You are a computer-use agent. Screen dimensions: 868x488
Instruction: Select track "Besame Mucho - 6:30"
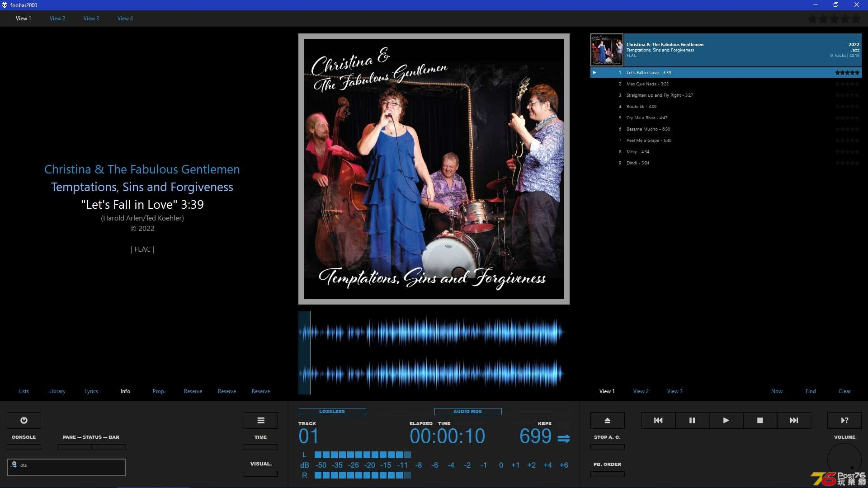(726, 129)
